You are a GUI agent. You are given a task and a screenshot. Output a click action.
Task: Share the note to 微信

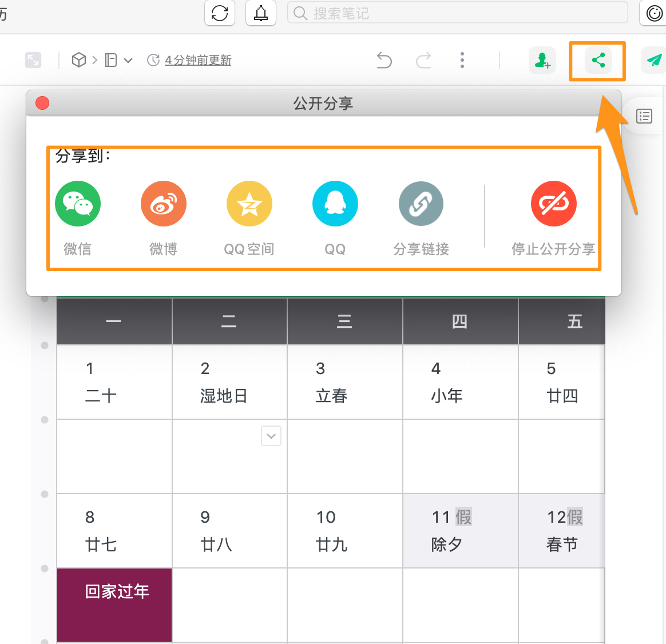78,204
